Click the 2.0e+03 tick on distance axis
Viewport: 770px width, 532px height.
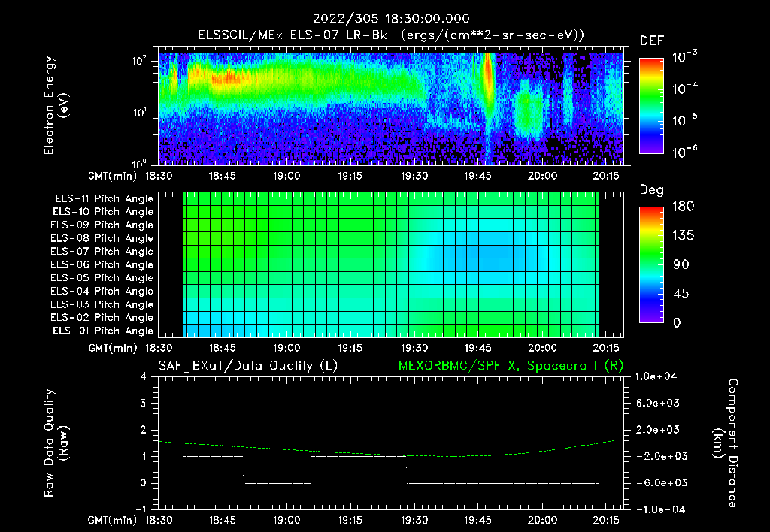[x=658, y=429]
